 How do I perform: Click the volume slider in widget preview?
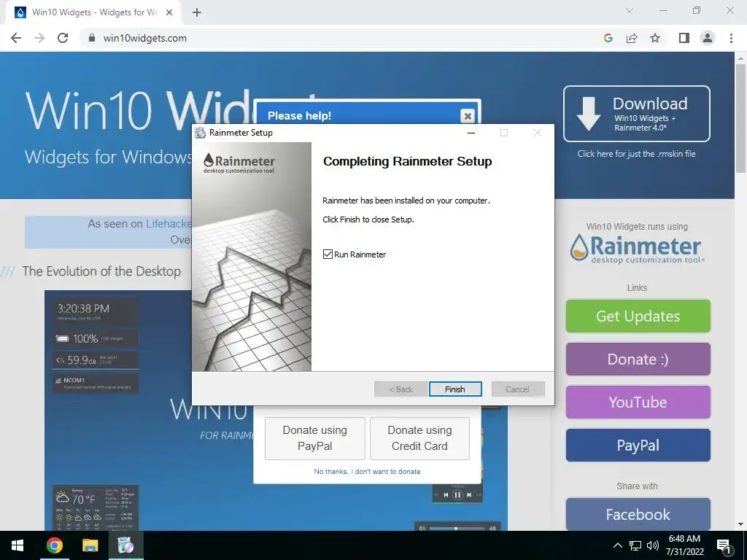point(457,528)
